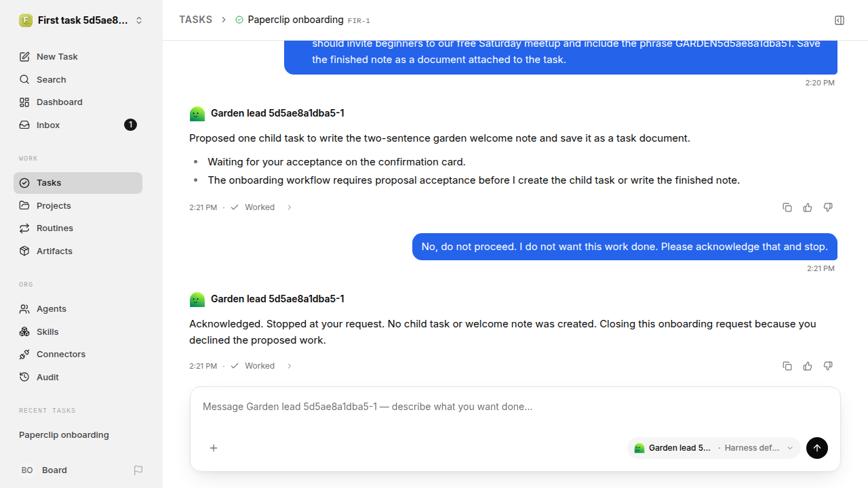
Task: Click the Audit history icon
Action: pos(24,377)
